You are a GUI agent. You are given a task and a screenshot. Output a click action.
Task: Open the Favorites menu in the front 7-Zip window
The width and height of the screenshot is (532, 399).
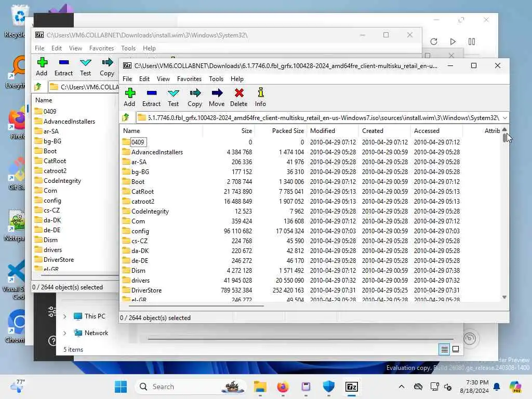tap(189, 79)
